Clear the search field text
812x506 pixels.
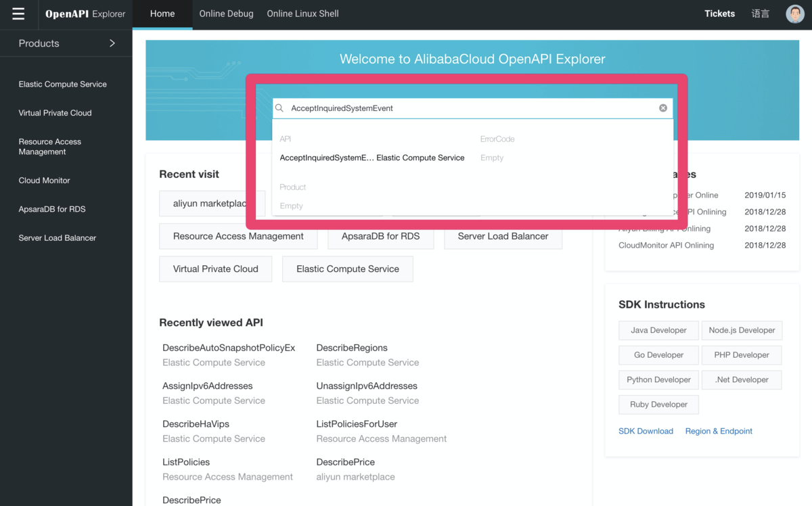point(662,108)
